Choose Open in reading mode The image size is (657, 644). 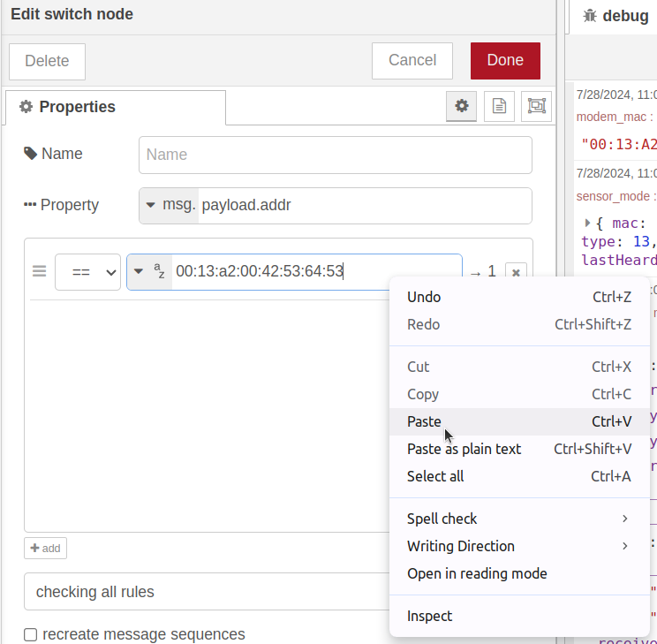coord(519,573)
